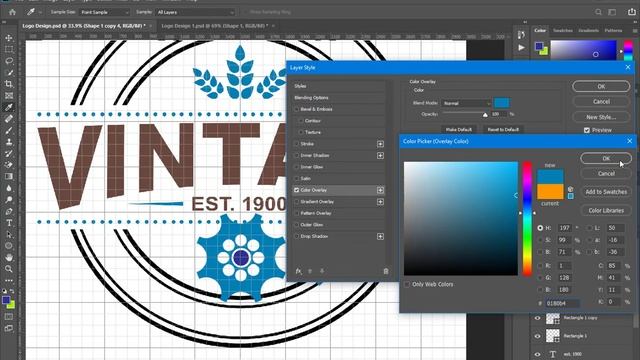Open the Sample Size dropdown
This screenshot has width=640, height=360.
pos(104,12)
